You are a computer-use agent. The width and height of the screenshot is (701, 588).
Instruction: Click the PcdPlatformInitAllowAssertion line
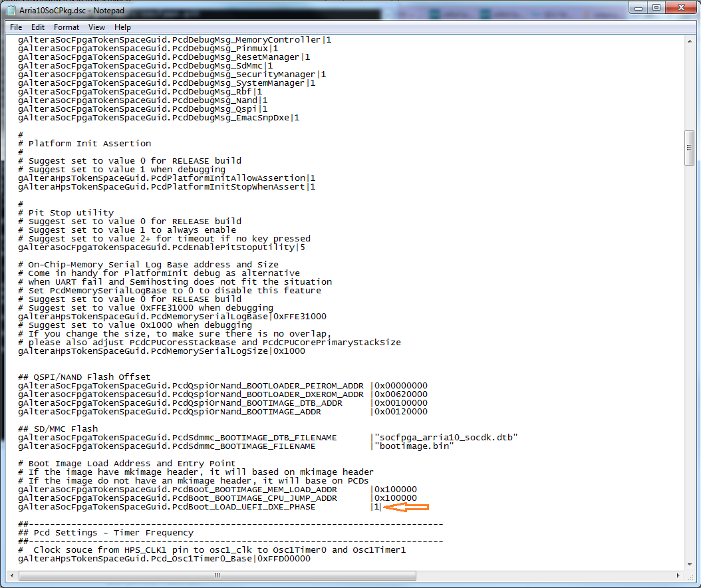click(x=167, y=178)
